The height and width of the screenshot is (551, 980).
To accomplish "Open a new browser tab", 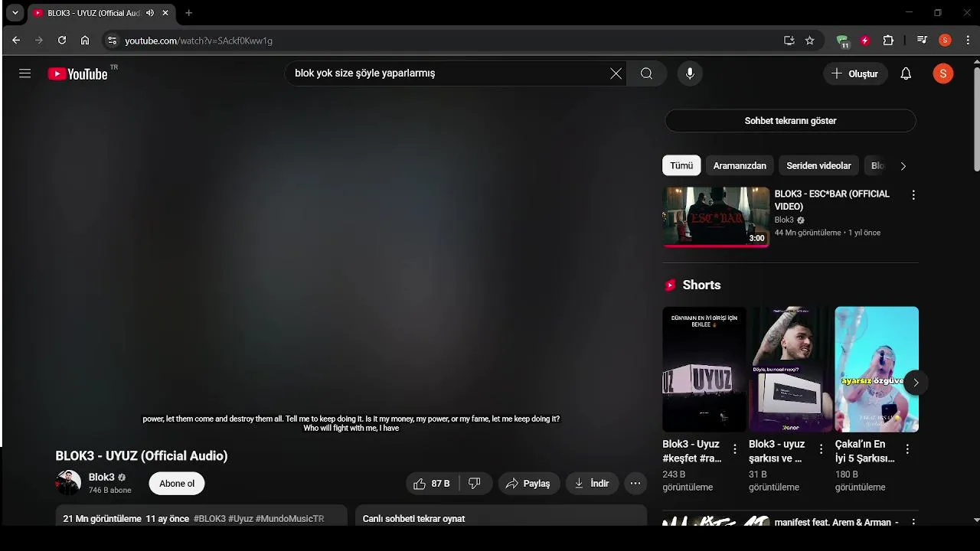I will [x=189, y=13].
